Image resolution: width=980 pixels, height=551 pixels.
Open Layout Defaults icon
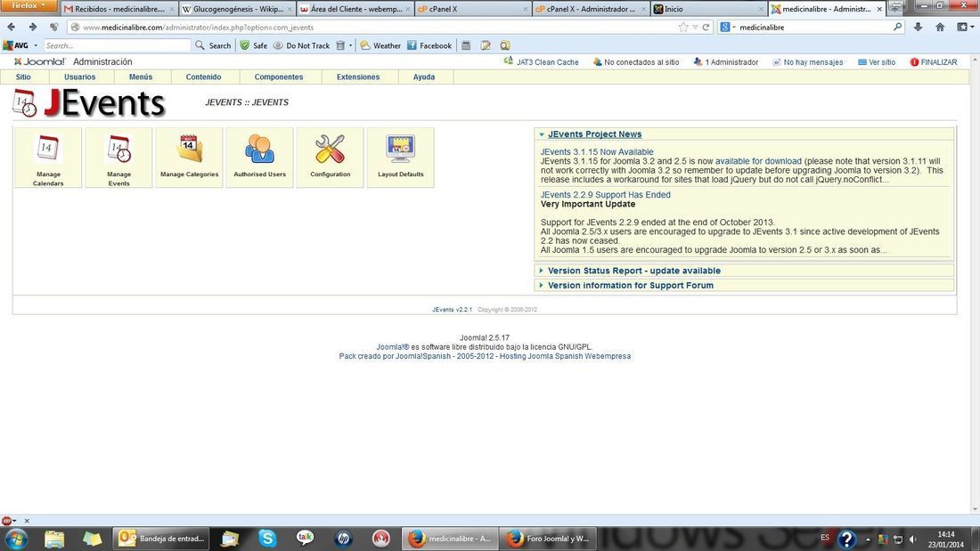click(401, 158)
